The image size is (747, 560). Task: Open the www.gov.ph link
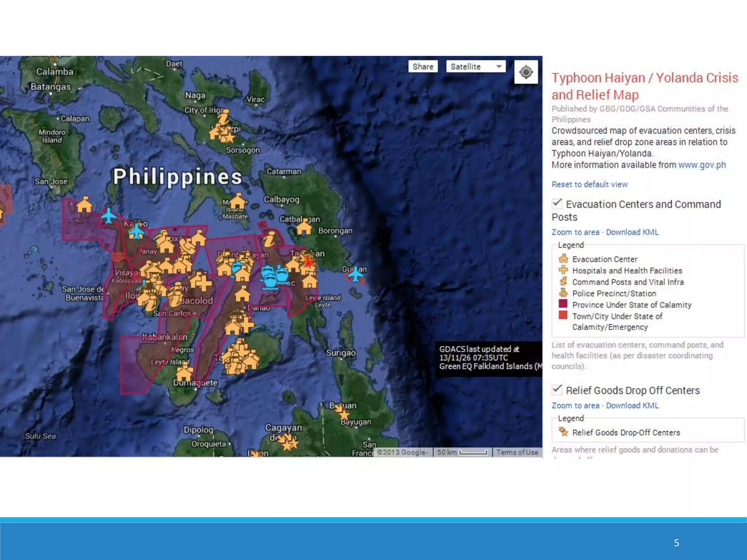[702, 165]
